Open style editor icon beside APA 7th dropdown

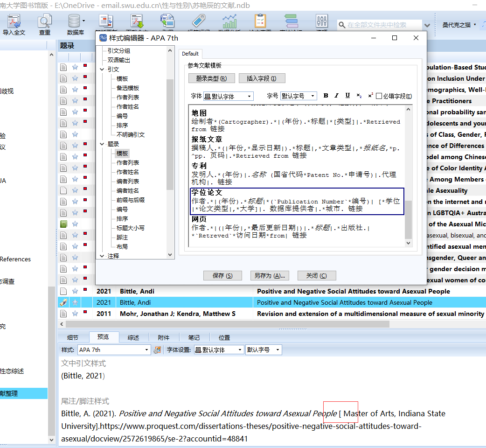pos(157,350)
